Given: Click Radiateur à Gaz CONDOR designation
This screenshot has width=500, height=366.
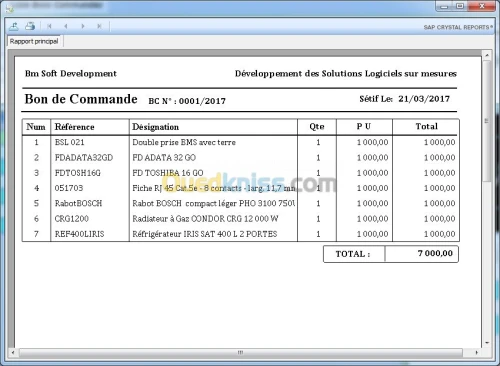Looking at the screenshot, I should [x=205, y=219].
